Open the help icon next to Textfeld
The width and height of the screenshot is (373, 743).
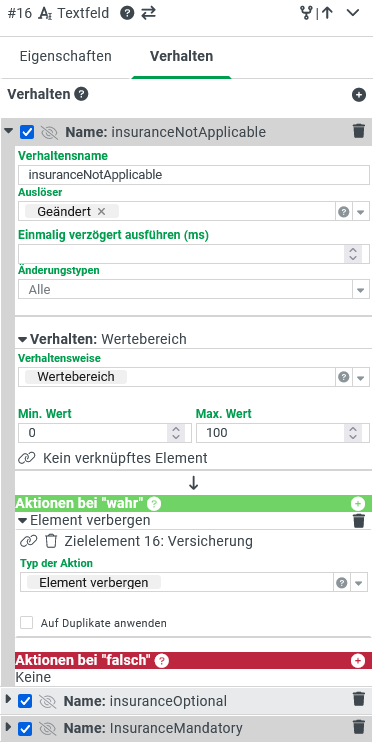127,13
